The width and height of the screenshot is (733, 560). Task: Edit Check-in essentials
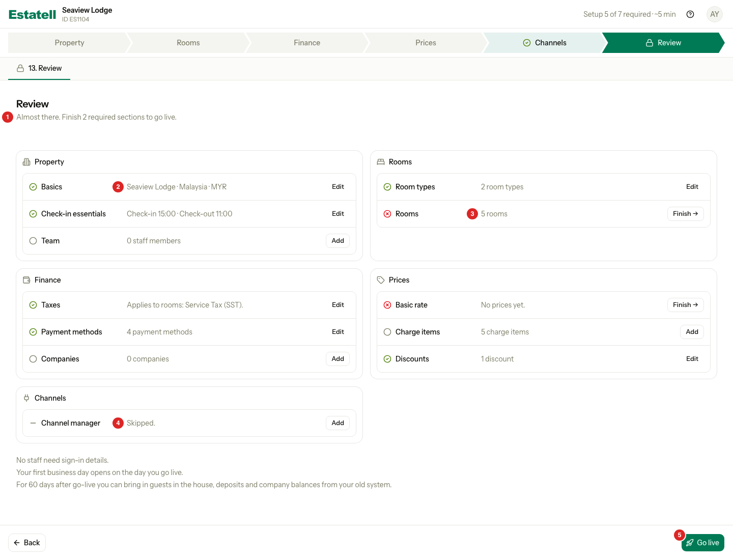(x=338, y=214)
